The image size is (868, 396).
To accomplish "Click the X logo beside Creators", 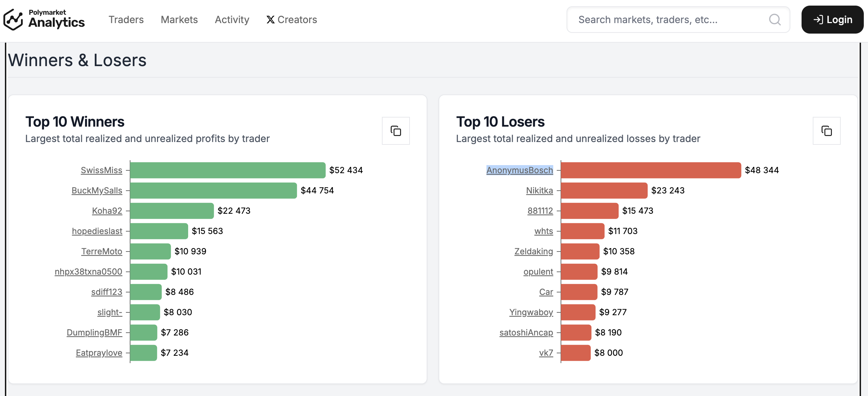I will pyautogui.click(x=270, y=20).
